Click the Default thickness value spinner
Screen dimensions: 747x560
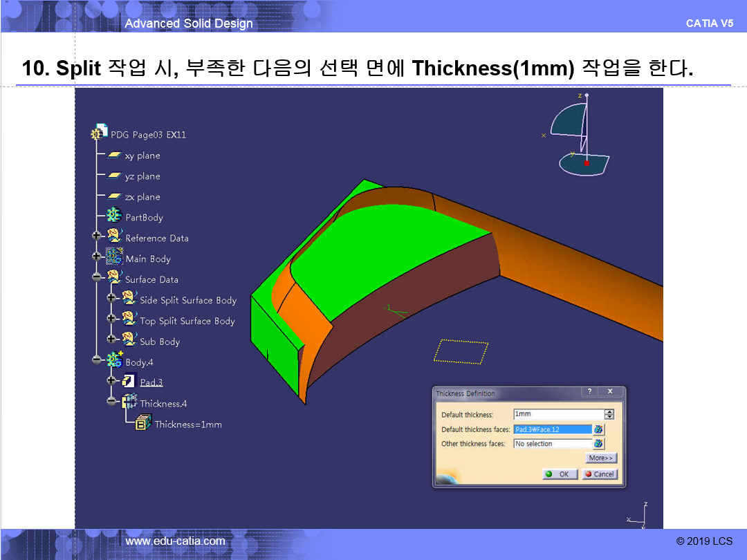coord(609,414)
